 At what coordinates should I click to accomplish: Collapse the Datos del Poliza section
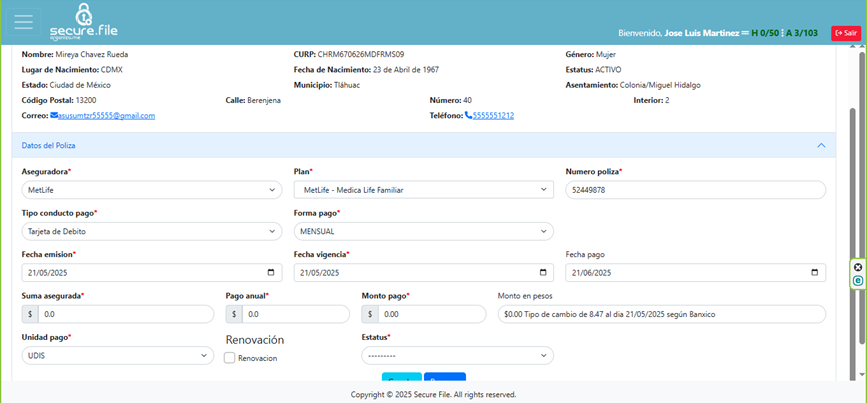[821, 146]
